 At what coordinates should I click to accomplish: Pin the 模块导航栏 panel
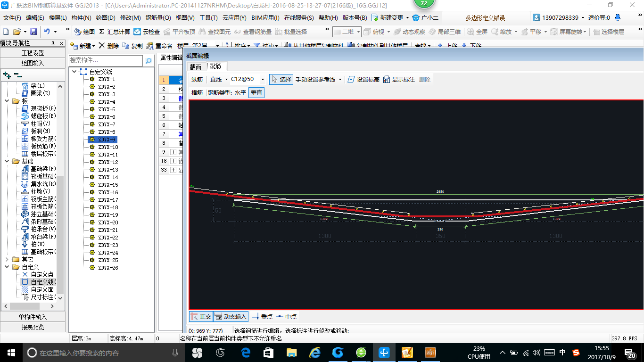[53, 43]
